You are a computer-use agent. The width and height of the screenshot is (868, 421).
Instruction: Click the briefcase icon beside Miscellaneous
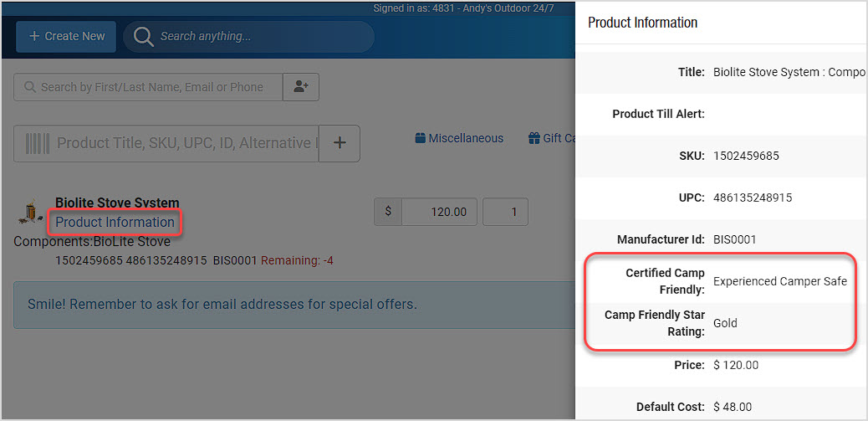(x=420, y=138)
